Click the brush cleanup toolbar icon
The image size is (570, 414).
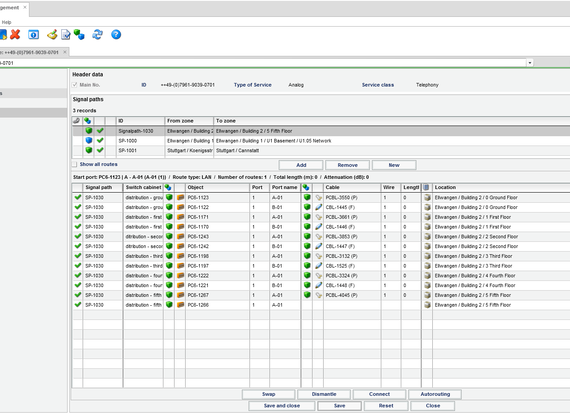tap(52, 35)
